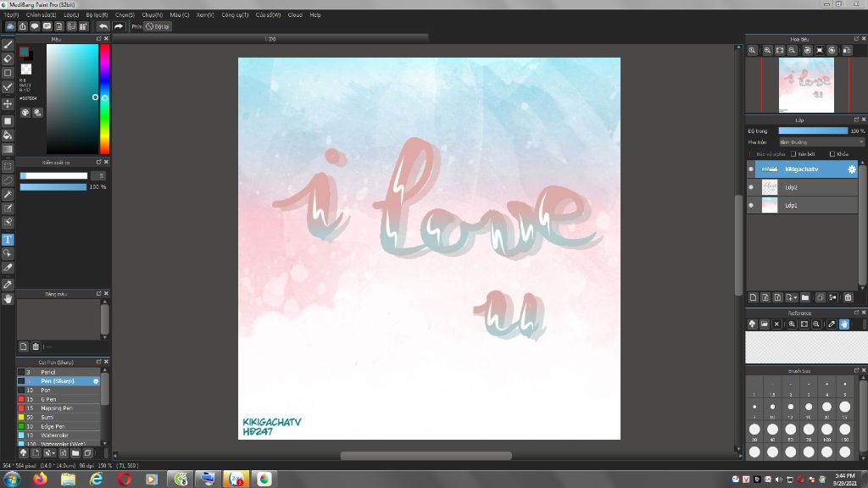The image size is (868, 488).
Task: Click the rainbow hue slider bar
Action: click(x=104, y=99)
